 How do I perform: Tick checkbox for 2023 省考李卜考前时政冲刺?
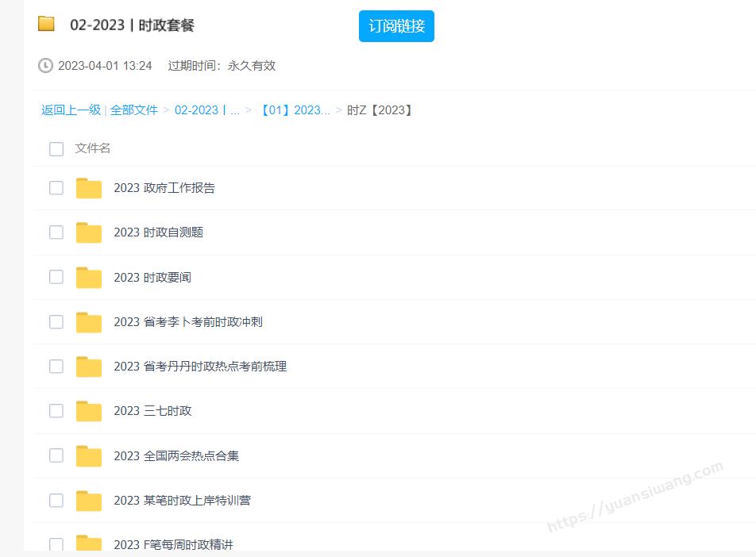click(56, 322)
